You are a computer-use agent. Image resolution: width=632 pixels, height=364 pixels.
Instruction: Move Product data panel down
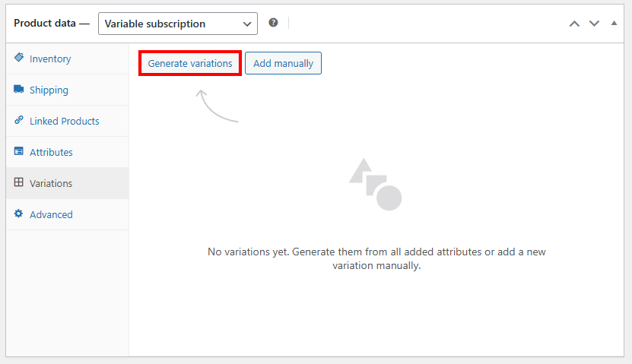(x=595, y=24)
